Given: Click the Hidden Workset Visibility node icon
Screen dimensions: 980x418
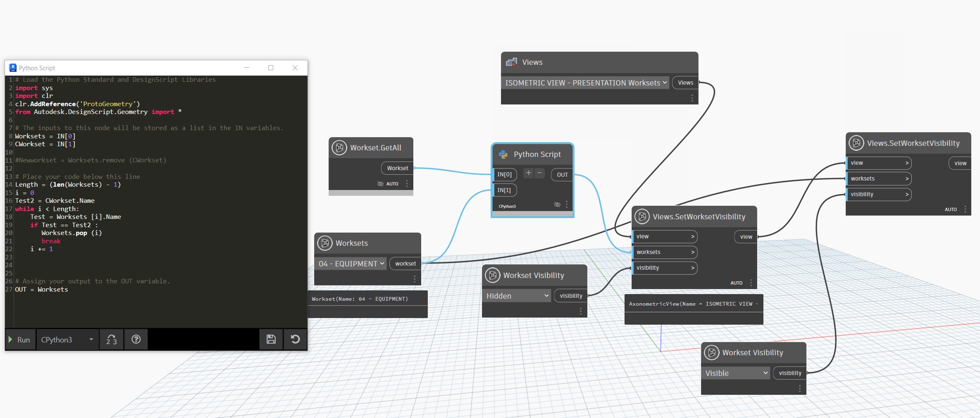Looking at the screenshot, I should [x=493, y=275].
